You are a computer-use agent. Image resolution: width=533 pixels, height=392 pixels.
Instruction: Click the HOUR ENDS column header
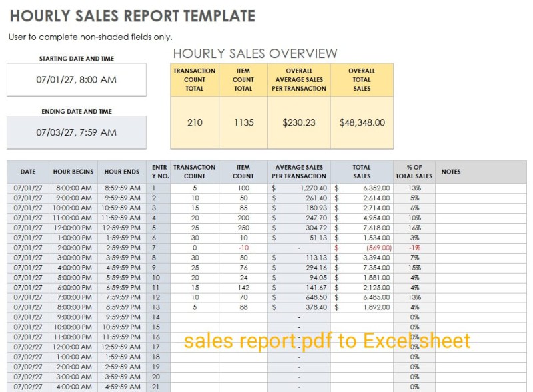(x=122, y=172)
